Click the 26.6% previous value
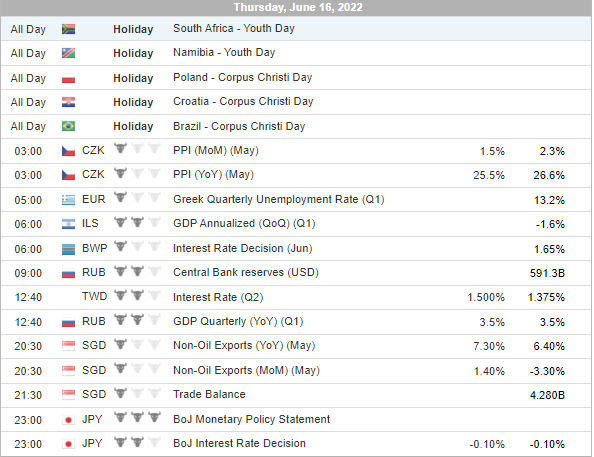594x457 pixels. click(x=549, y=175)
